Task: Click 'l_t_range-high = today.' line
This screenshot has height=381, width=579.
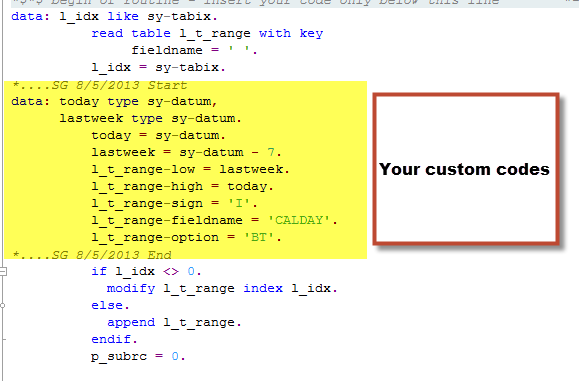Action: click(x=182, y=186)
